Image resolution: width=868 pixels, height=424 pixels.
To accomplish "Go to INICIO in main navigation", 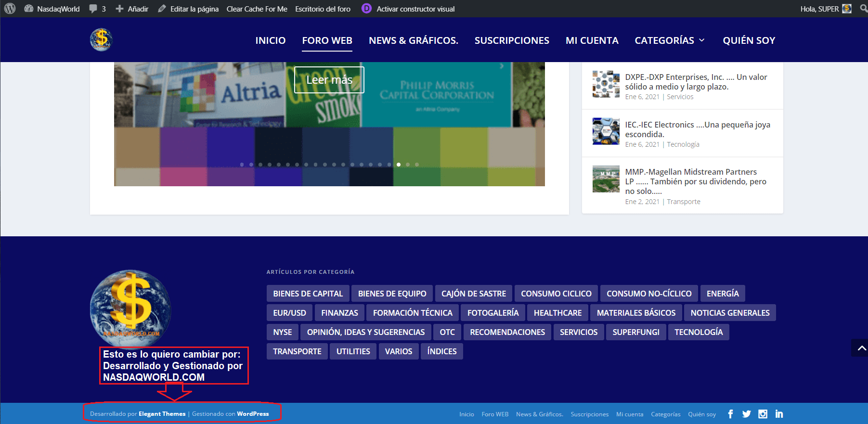I will [271, 40].
